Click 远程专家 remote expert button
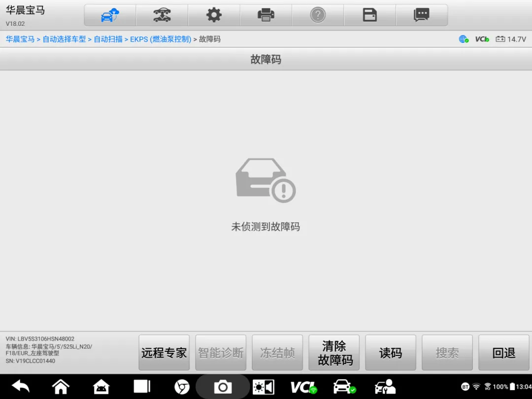Image resolution: width=532 pixels, height=399 pixels. pyautogui.click(x=164, y=353)
